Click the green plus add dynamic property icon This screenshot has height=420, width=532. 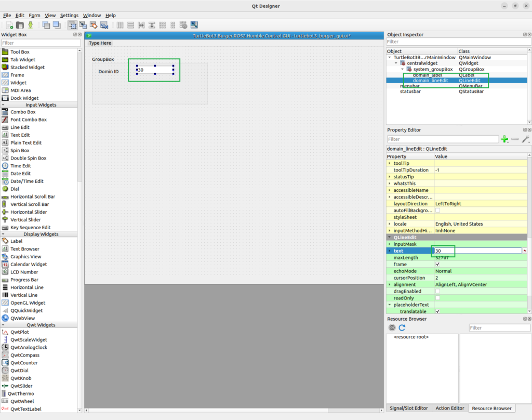504,139
